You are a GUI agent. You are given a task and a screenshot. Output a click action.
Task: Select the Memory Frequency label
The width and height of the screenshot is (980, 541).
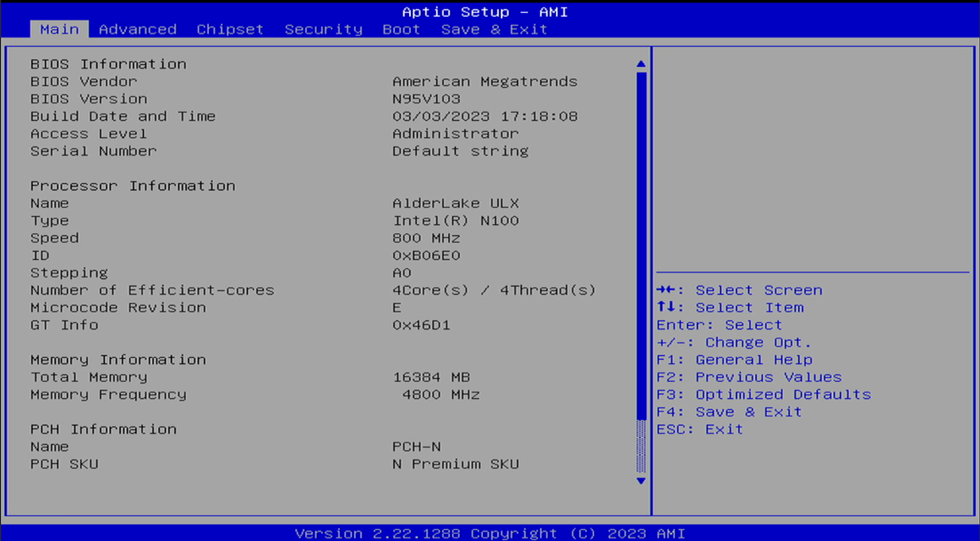pyautogui.click(x=108, y=394)
